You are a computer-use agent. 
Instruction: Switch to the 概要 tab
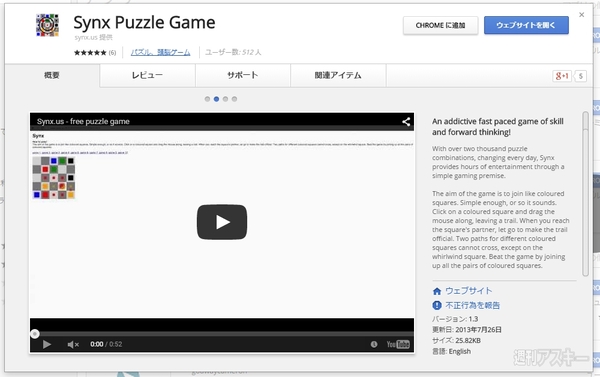pyautogui.click(x=52, y=75)
